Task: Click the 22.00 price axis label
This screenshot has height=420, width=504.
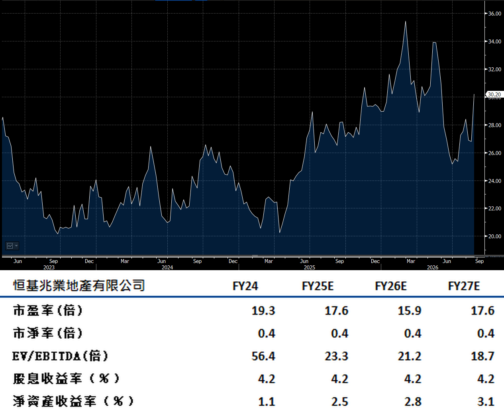Action: 495,208
